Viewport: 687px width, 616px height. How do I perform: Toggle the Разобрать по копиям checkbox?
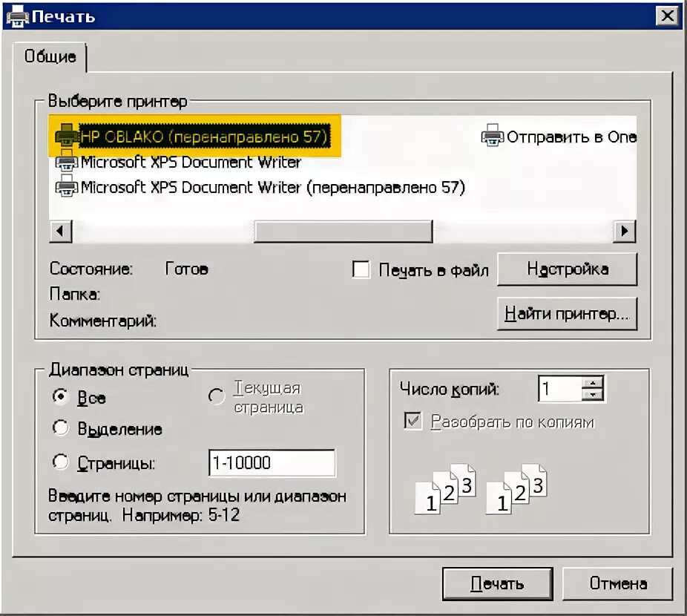click(x=412, y=422)
